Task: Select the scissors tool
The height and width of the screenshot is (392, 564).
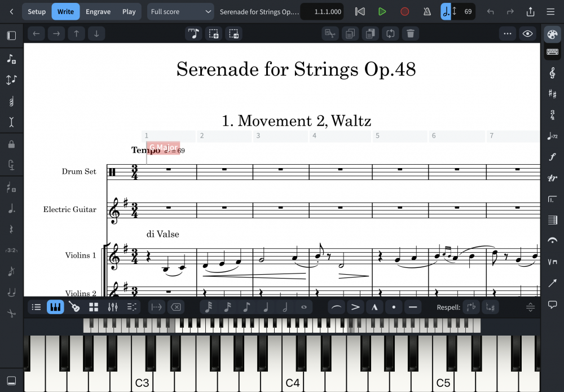Action: pyautogui.click(x=11, y=313)
